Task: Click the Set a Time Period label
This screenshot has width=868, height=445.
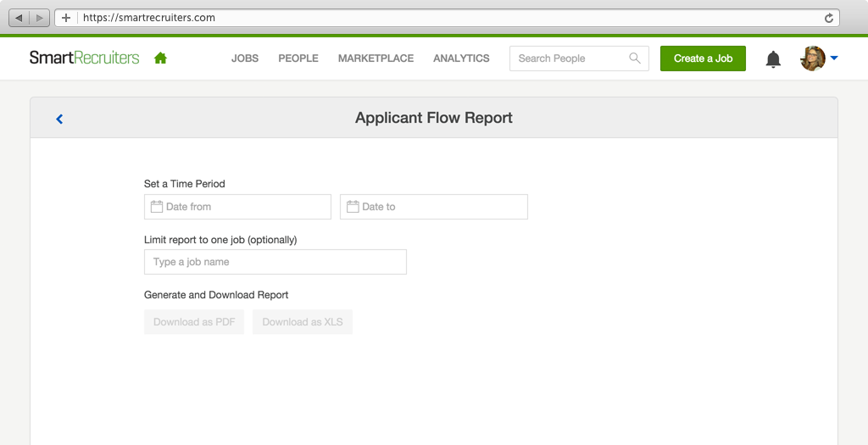Action: [x=184, y=184]
